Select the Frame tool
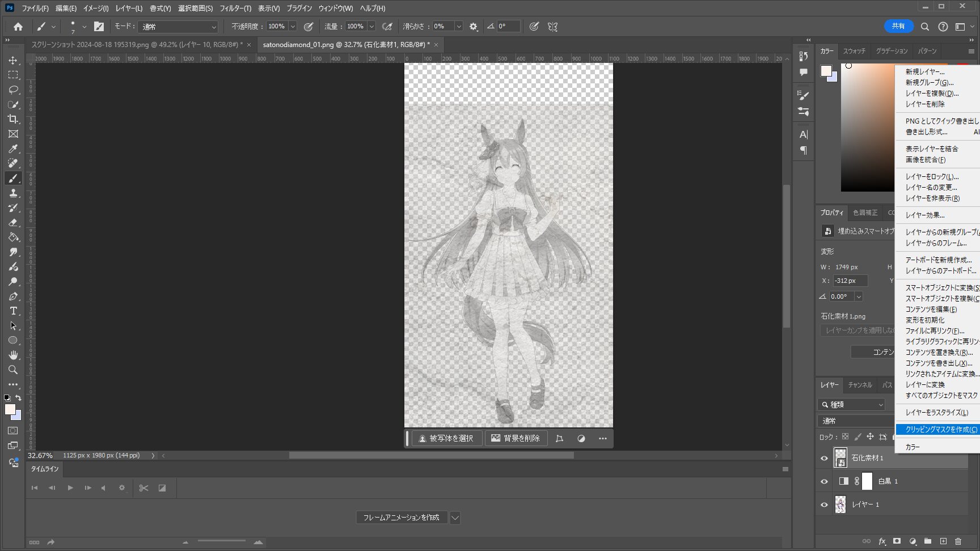The image size is (980, 551). point(13,134)
